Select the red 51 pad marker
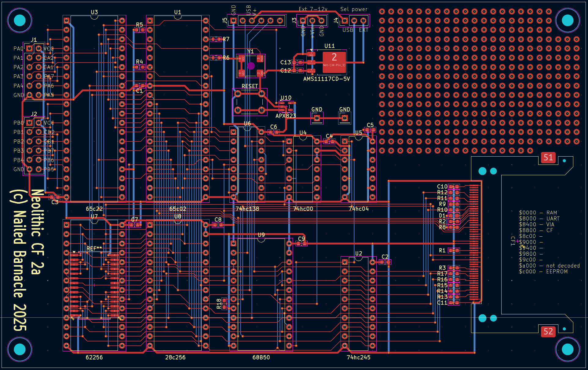This screenshot has width=588, height=370. [x=548, y=158]
